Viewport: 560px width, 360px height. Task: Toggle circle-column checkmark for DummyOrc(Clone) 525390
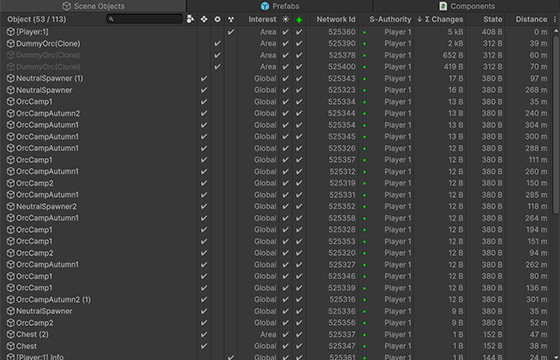coord(218,44)
